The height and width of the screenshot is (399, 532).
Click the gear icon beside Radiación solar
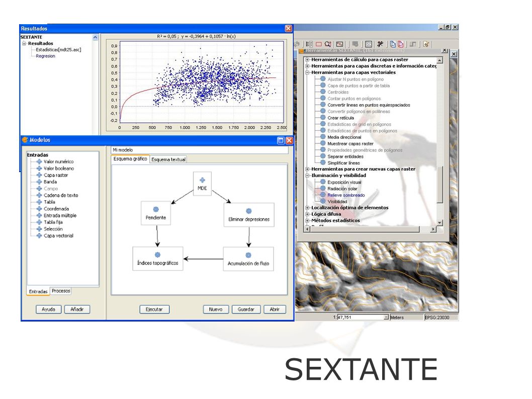323,189
